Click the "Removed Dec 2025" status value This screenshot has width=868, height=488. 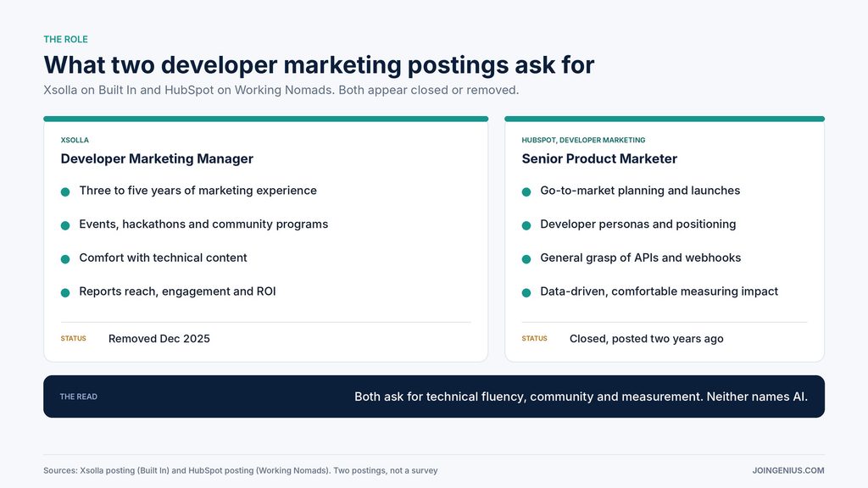159,339
